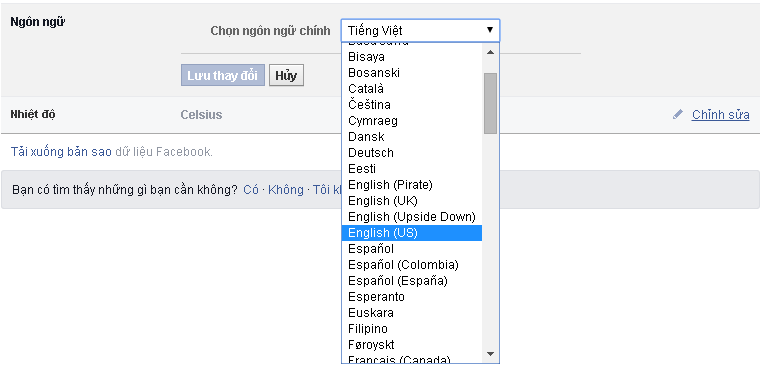Click the Không feedback link

pos(285,190)
